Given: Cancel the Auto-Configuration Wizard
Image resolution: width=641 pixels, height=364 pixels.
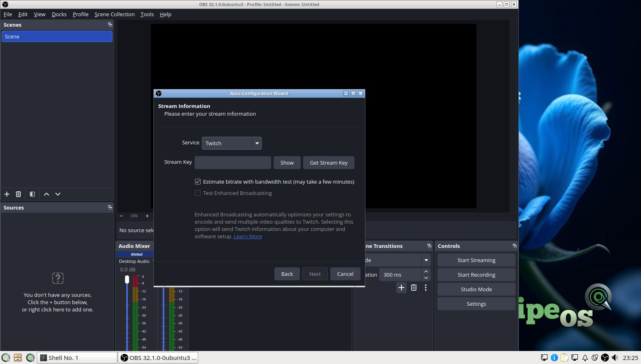Looking at the screenshot, I should point(345,274).
